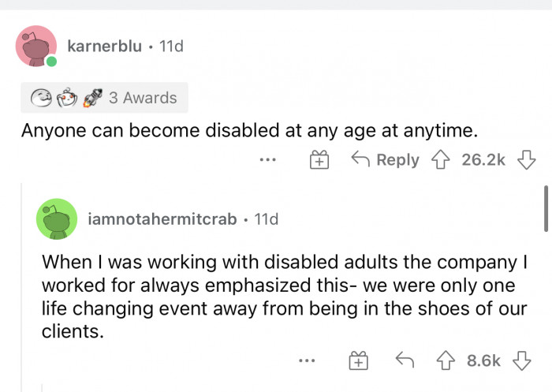
Task: Click the reply arrow on iamnotahermitcrab's comment
Action: (405, 360)
